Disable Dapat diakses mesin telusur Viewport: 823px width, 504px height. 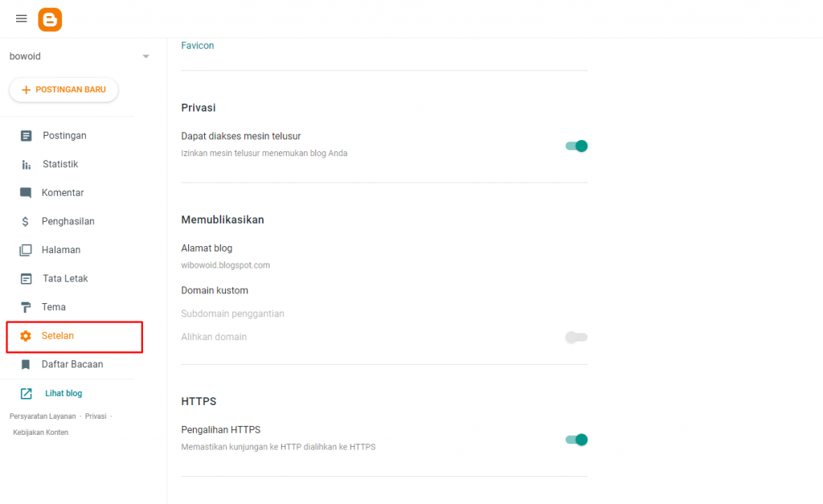[576, 145]
